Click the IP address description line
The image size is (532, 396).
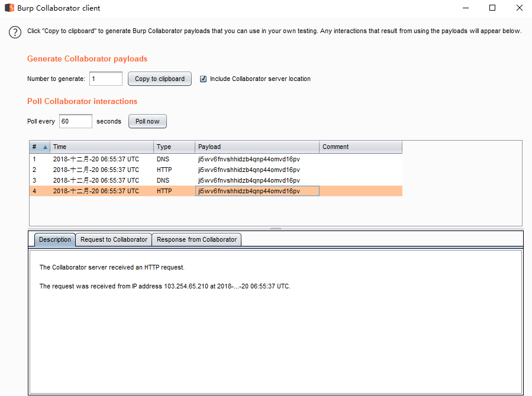(x=165, y=286)
